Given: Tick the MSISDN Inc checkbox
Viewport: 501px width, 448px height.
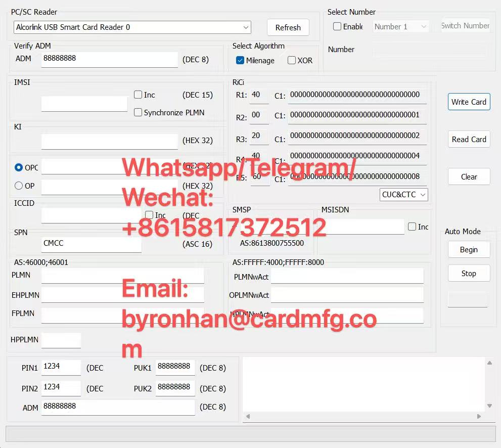Looking at the screenshot, I should tap(412, 227).
